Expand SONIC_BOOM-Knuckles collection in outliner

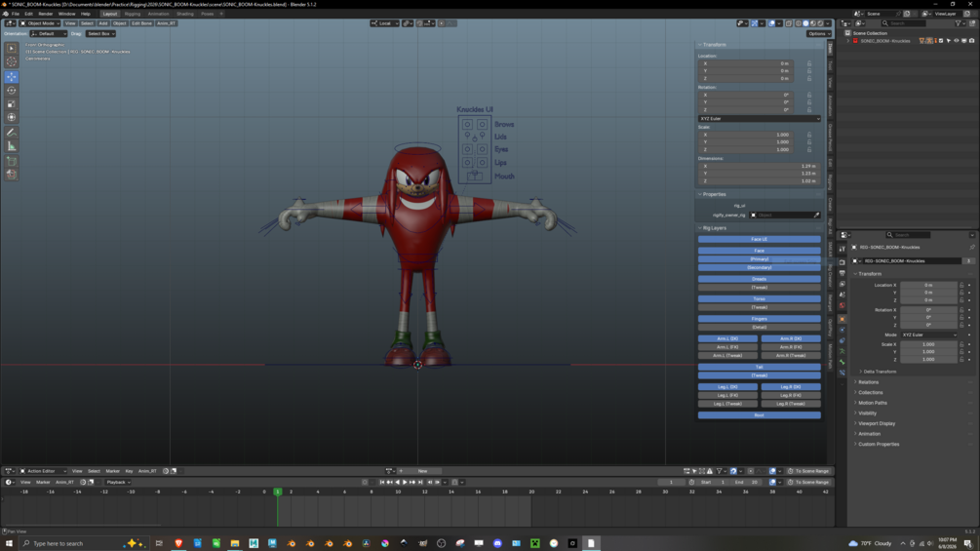848,41
